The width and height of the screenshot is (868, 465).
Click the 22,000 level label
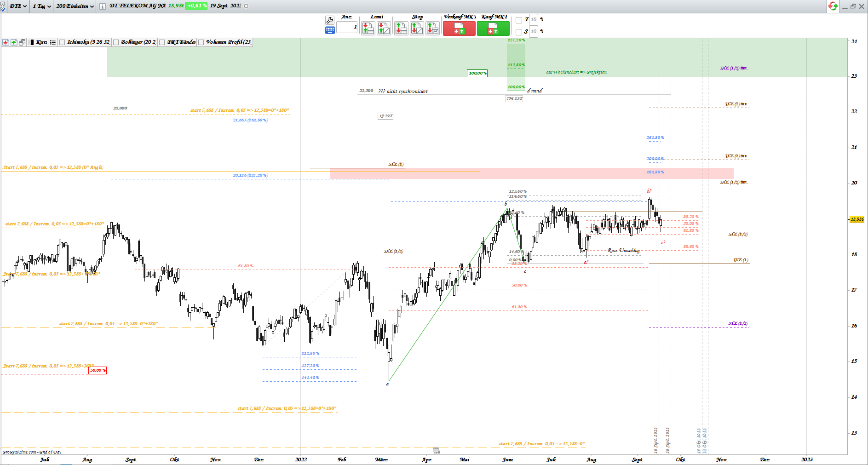(x=120, y=108)
